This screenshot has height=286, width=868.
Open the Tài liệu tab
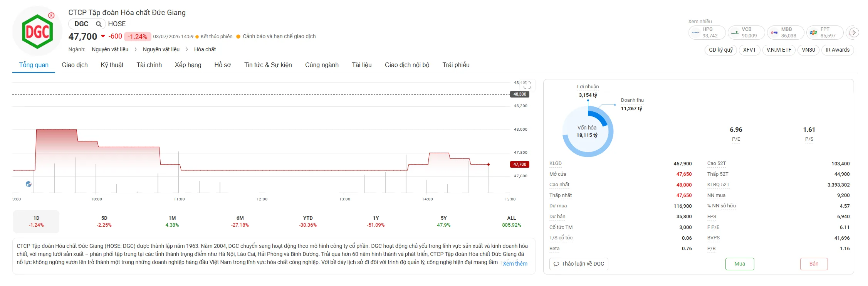[362, 65]
